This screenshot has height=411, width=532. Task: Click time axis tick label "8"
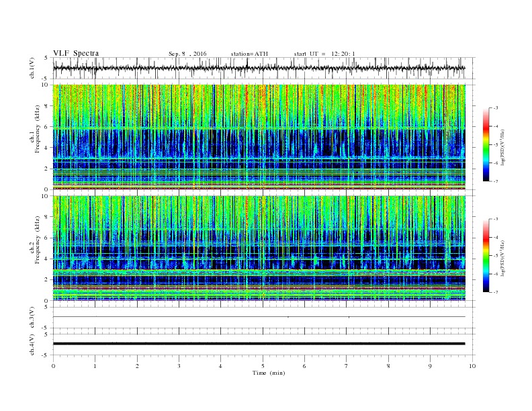tap(388, 366)
